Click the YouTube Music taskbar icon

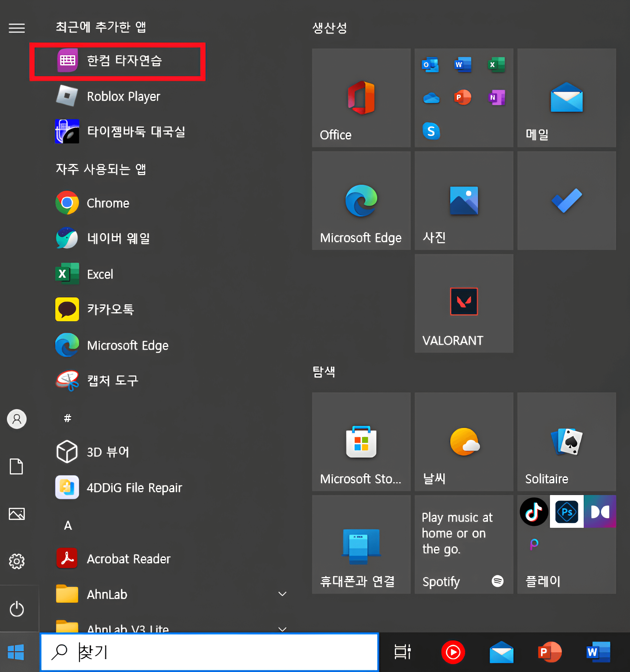tap(453, 652)
